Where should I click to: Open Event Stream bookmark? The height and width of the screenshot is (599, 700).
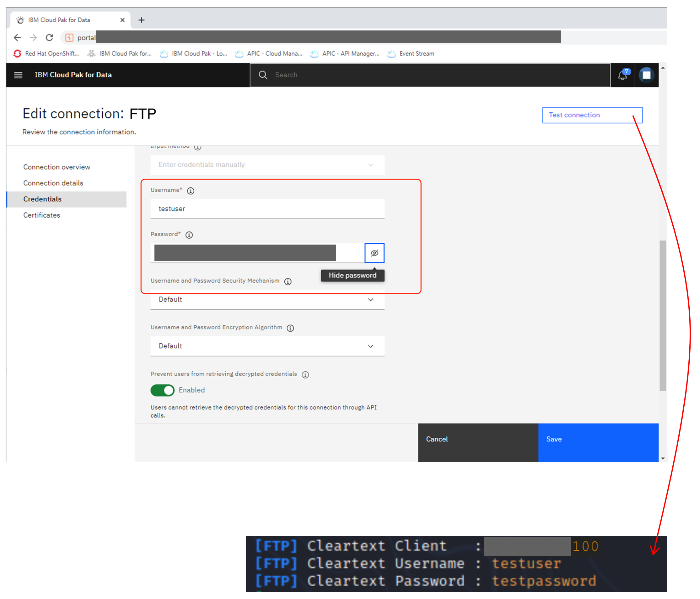(x=411, y=54)
